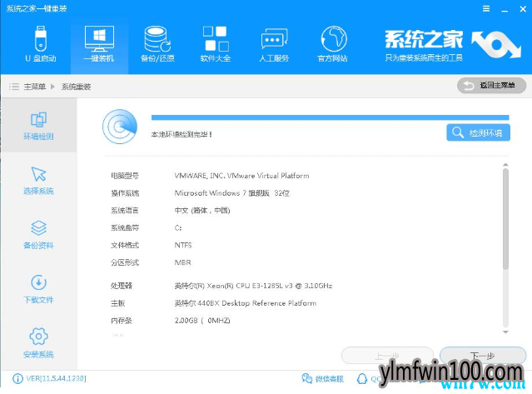
Task: Click the 系统之家 brand logo
Action: pyautogui.click(x=452, y=45)
